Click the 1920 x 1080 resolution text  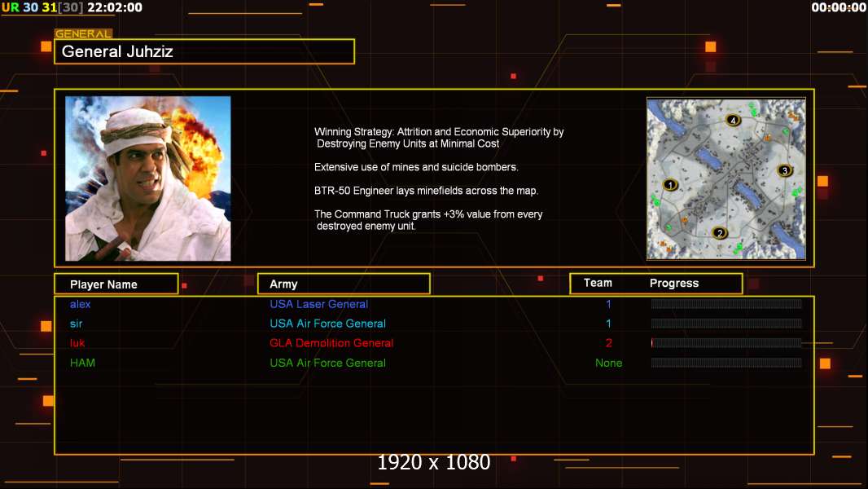[433, 462]
